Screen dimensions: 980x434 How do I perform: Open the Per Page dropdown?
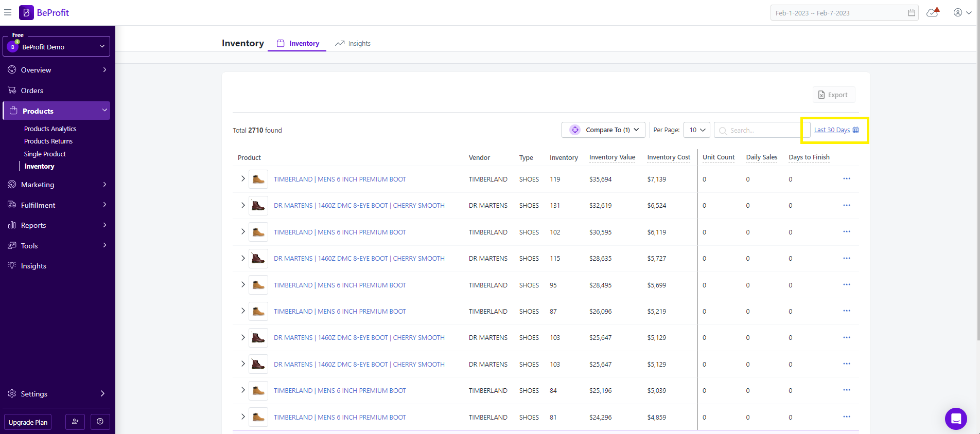(697, 130)
